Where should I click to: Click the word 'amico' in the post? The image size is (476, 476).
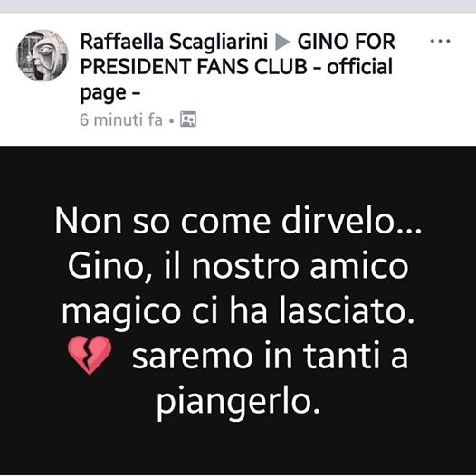click(x=359, y=266)
